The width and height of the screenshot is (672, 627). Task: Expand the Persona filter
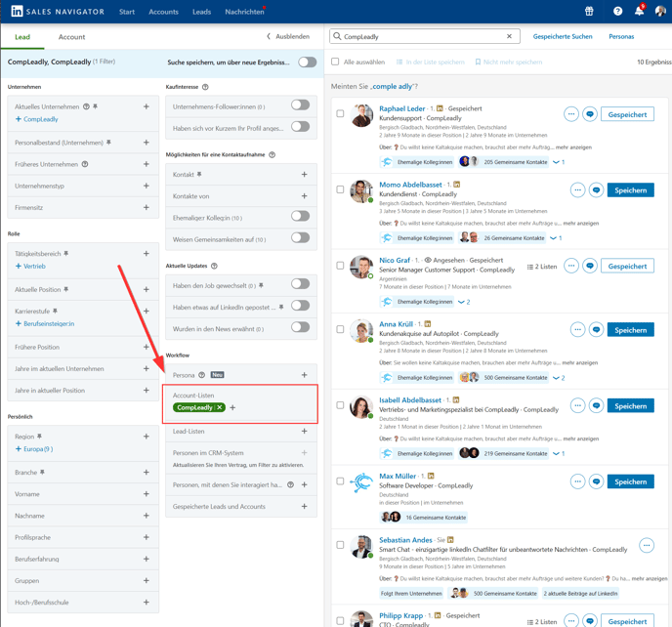pyautogui.click(x=304, y=375)
